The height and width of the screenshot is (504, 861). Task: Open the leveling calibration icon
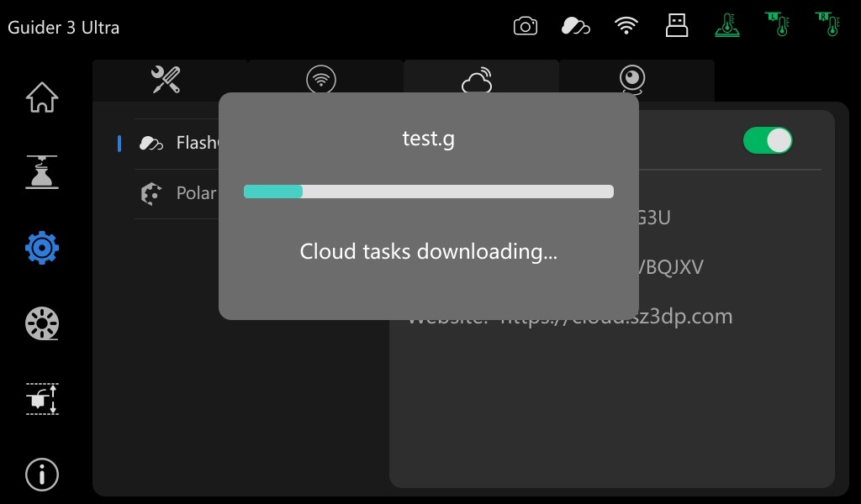(42, 399)
